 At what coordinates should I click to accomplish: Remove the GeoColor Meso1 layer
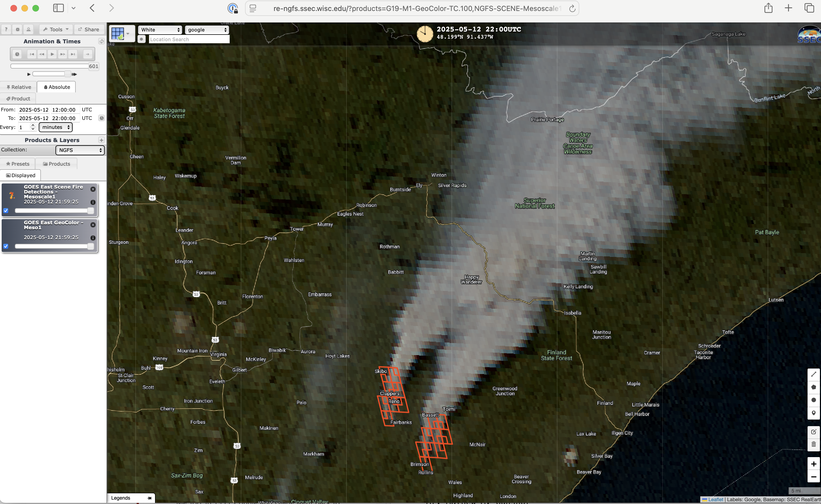coord(93,225)
